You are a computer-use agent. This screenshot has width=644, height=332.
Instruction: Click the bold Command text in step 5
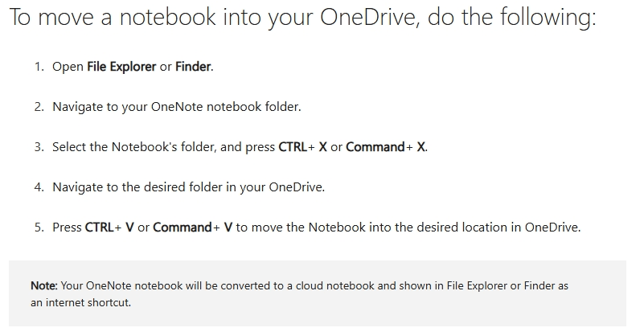[x=183, y=227]
